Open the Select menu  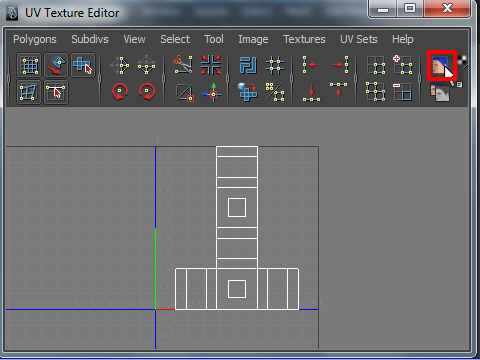[x=175, y=39]
